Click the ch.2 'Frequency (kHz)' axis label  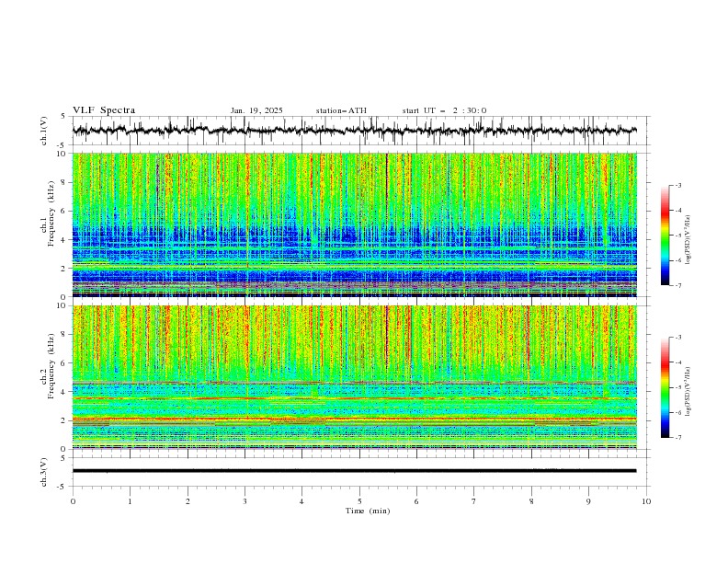click(x=51, y=365)
